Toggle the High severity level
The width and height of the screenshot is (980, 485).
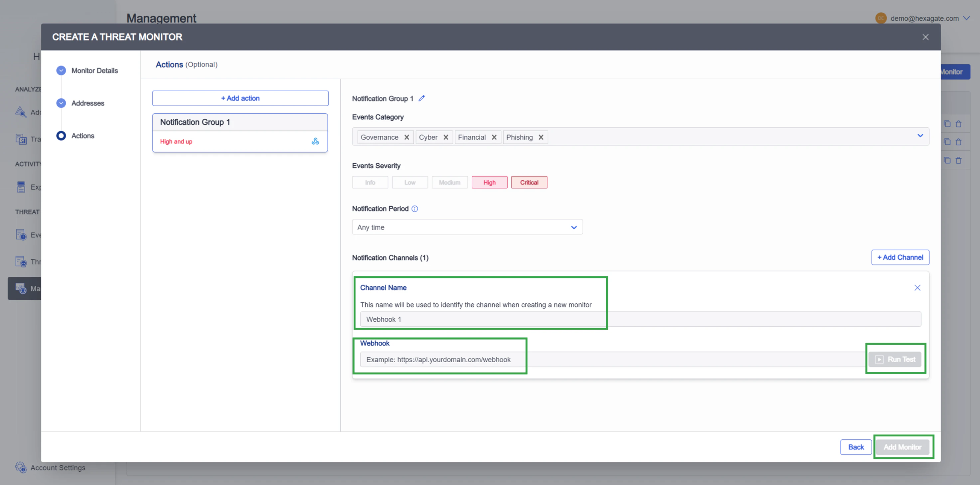[x=489, y=183]
